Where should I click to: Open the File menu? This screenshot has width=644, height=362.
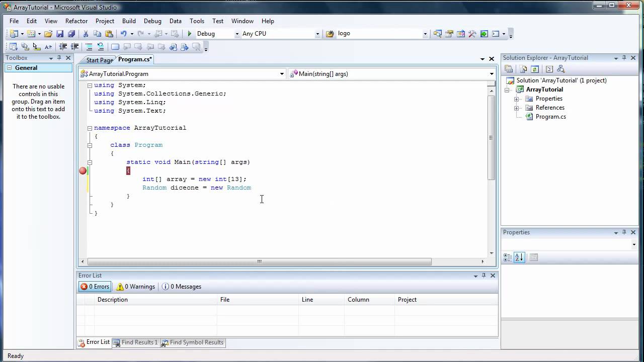(x=14, y=21)
